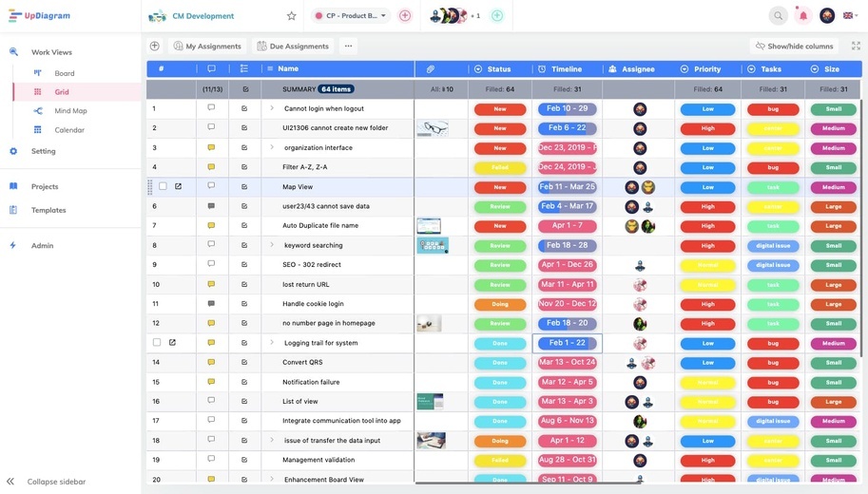
Task: Open the user profile avatar
Action: (827, 15)
